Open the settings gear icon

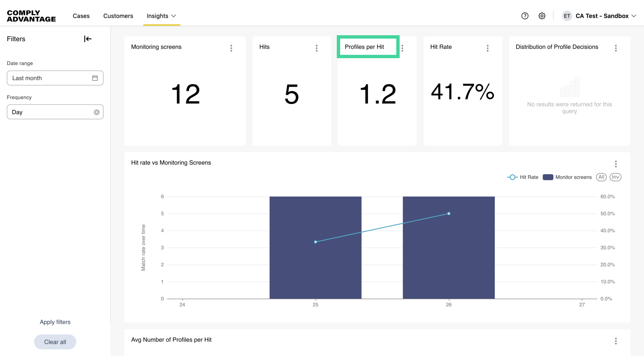542,16
